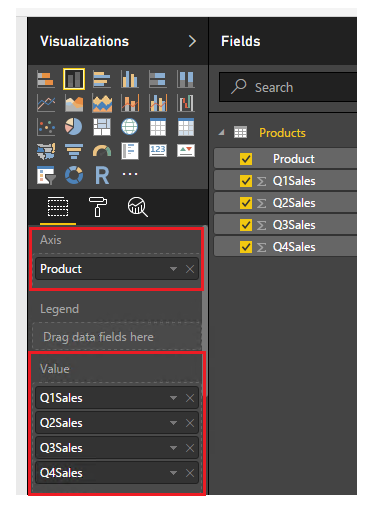Remove Q3Sales from the Value well
Screen dimensions: 376x512
190,448
